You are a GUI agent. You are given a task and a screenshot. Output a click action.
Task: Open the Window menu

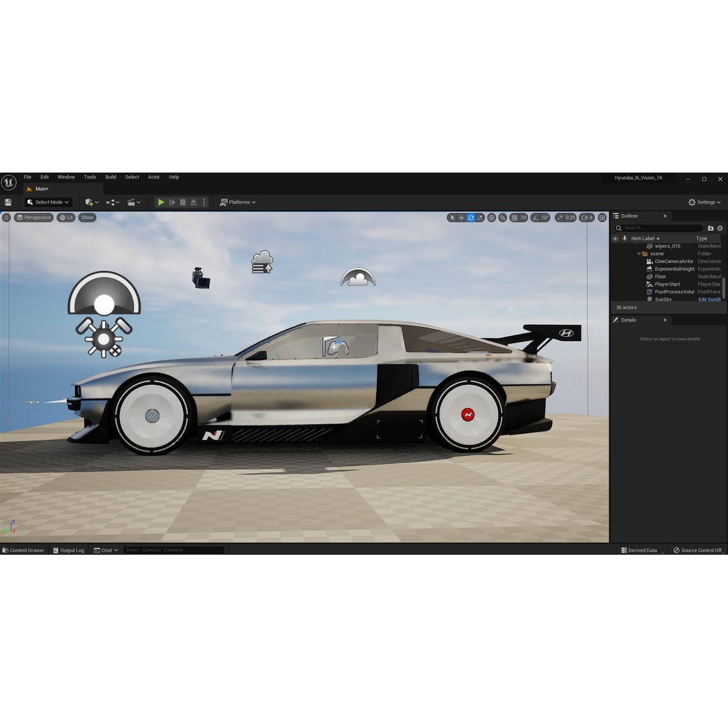click(66, 177)
